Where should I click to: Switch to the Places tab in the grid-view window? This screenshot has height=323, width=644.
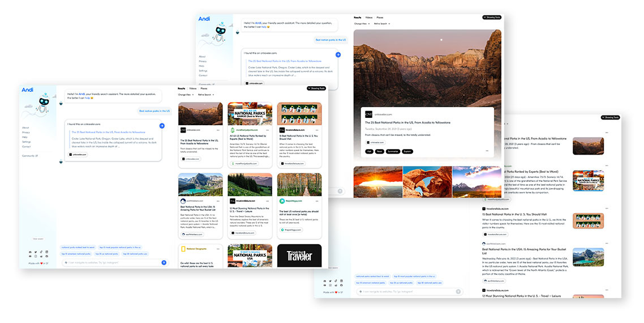(x=204, y=88)
